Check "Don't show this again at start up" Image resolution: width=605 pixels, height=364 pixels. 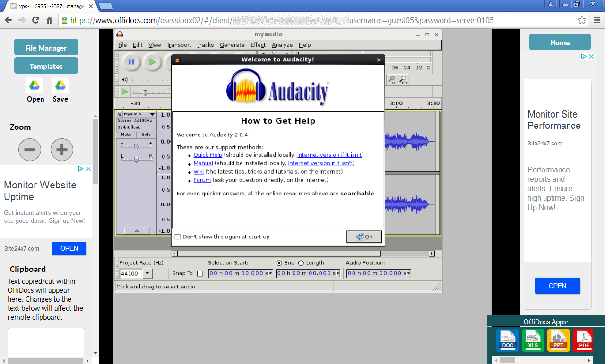tap(178, 237)
